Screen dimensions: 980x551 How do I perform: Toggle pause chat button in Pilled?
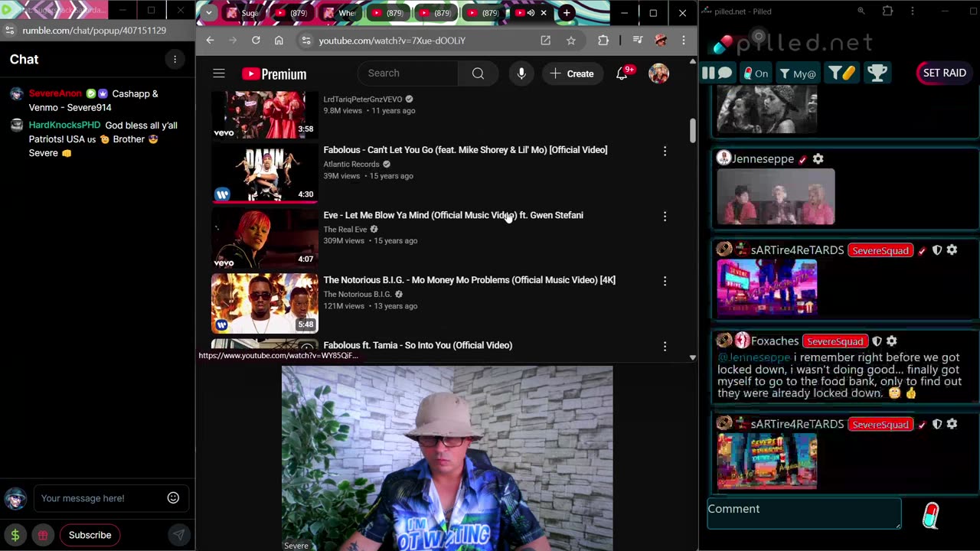pos(717,73)
